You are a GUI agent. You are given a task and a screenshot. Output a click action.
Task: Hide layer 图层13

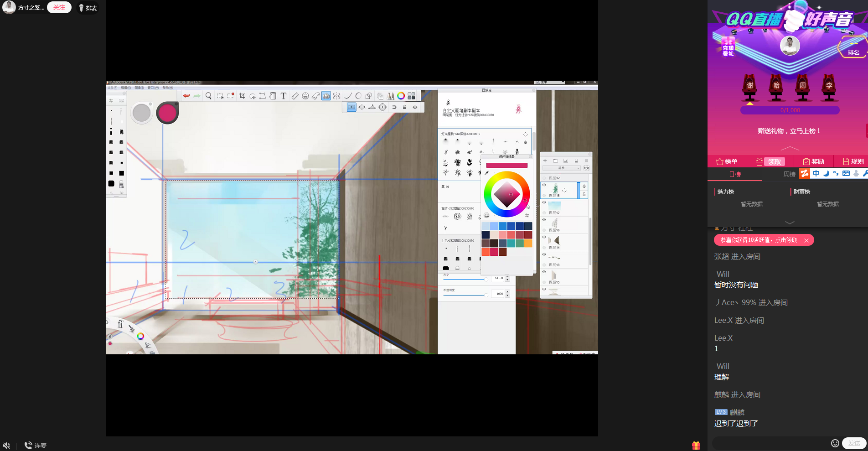[x=544, y=254]
